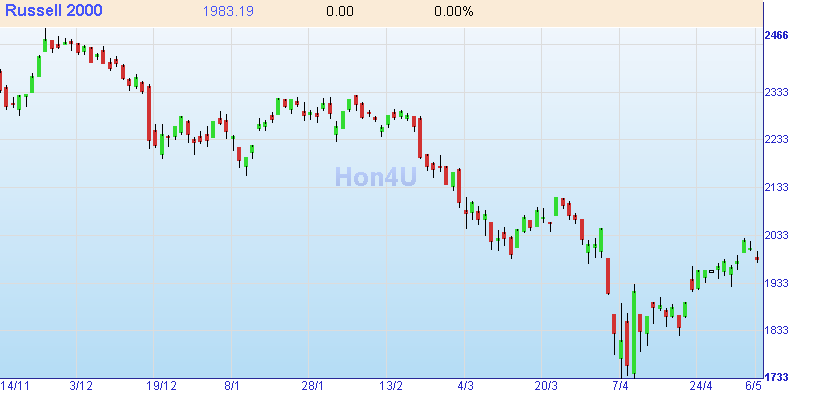820x400 pixels.
Task: Select the 1983.19 index value
Action: (x=229, y=12)
